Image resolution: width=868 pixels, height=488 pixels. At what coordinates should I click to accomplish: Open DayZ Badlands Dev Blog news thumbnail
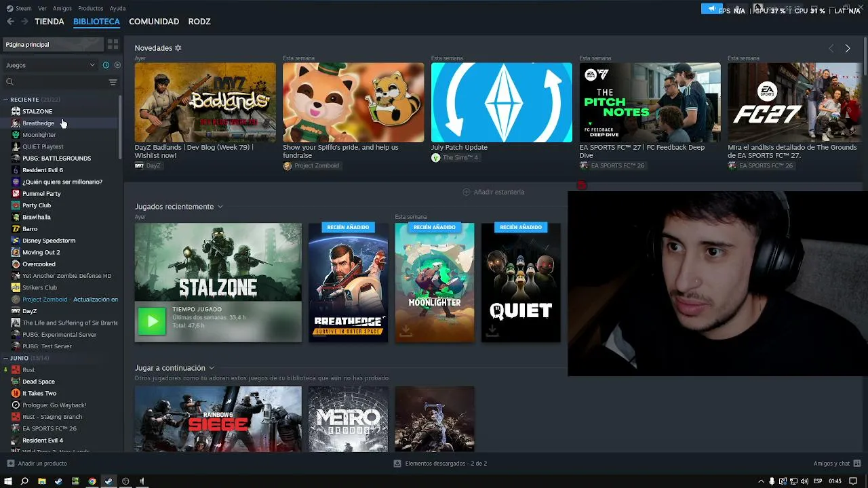[205, 102]
